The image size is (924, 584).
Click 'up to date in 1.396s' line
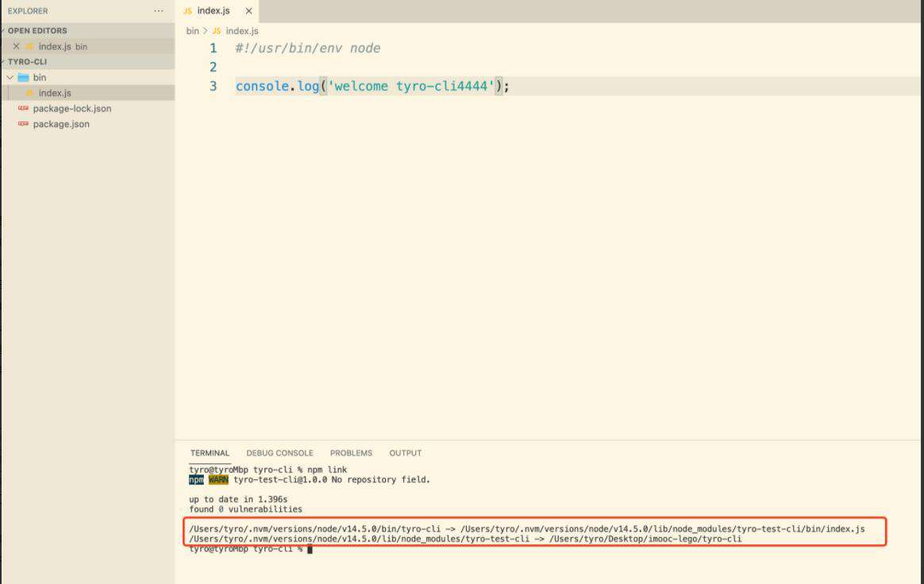point(238,499)
